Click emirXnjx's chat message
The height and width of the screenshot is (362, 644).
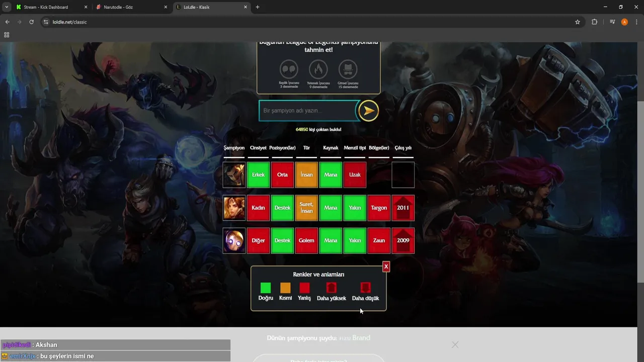pyautogui.click(x=115, y=356)
